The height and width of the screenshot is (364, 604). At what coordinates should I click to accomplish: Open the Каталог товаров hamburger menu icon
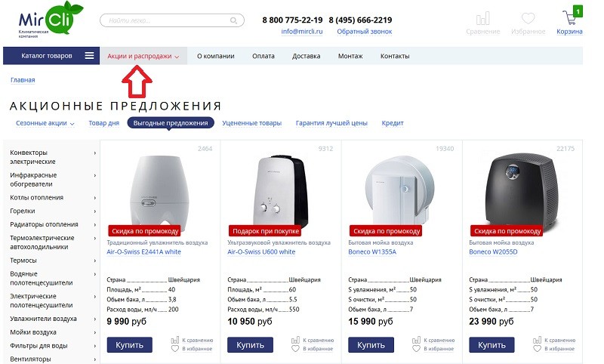click(89, 56)
